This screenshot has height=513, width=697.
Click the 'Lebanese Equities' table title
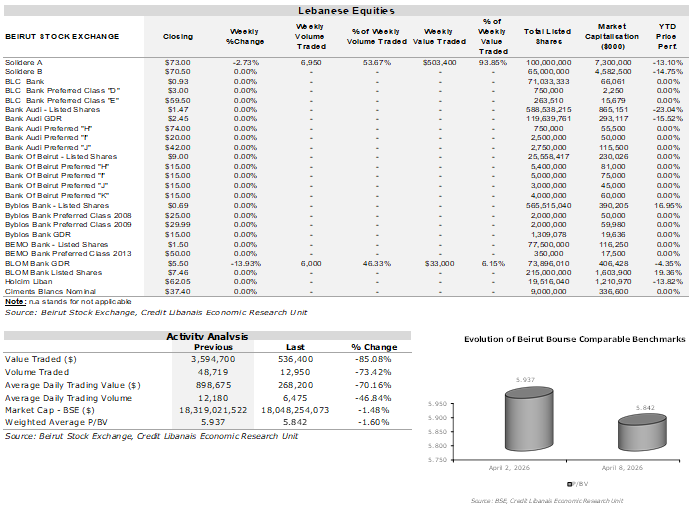[347, 11]
